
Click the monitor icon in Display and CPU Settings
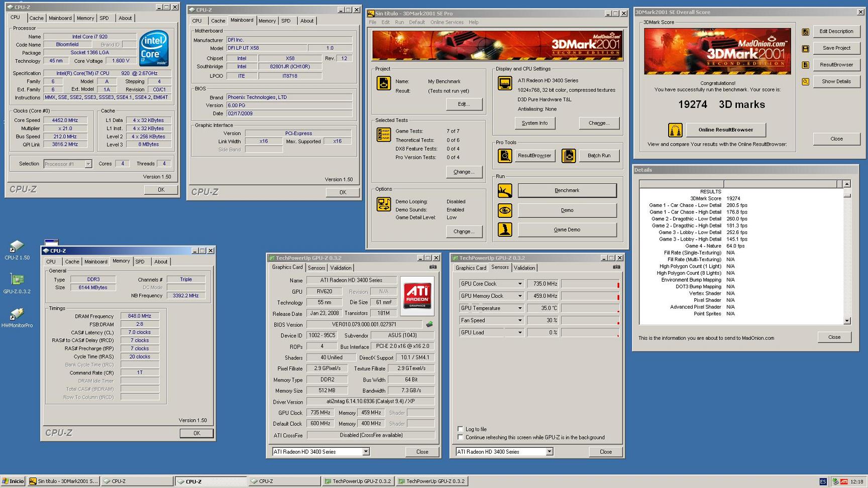[x=504, y=83]
